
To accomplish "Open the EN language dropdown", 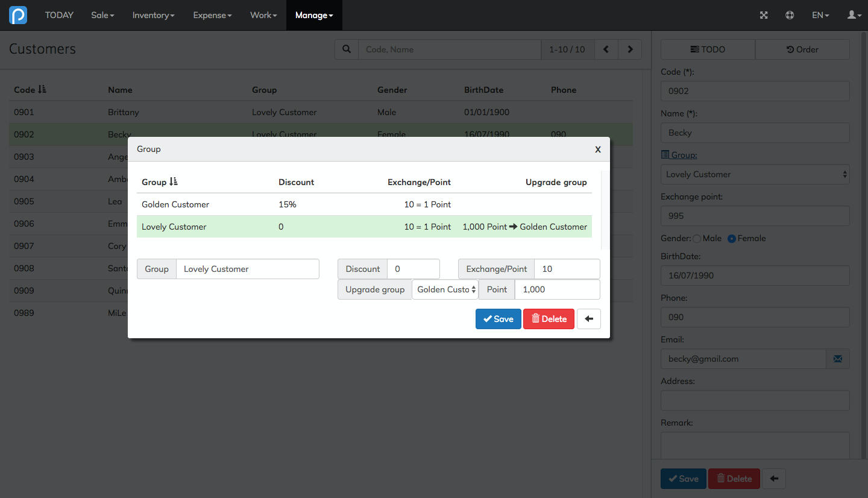I will (x=820, y=14).
